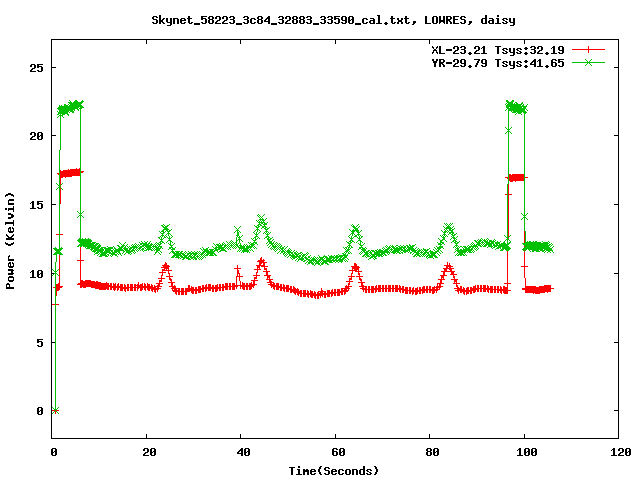Click x-axis tick label 20
Image resolution: width=640 pixels, height=480 pixels.
(149, 452)
